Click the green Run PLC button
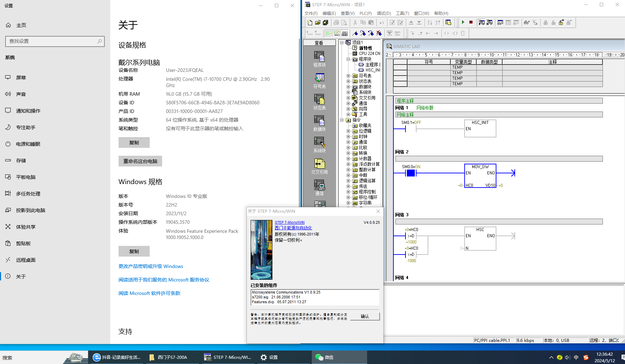 [463, 22]
